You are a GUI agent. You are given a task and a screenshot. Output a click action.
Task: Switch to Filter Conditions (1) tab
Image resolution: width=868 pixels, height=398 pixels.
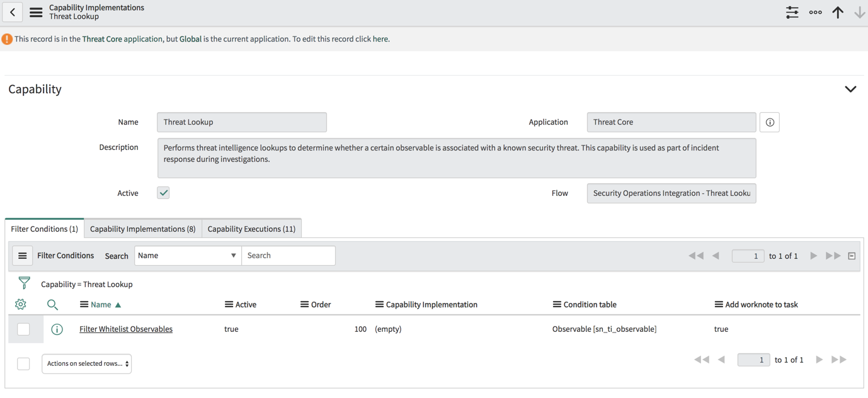click(x=44, y=229)
